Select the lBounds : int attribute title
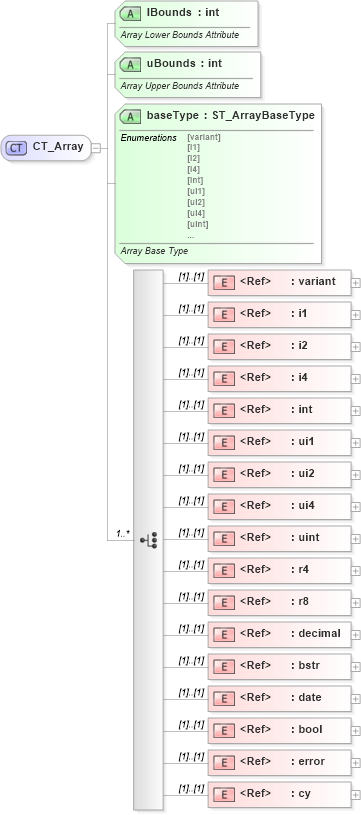 tap(183, 12)
